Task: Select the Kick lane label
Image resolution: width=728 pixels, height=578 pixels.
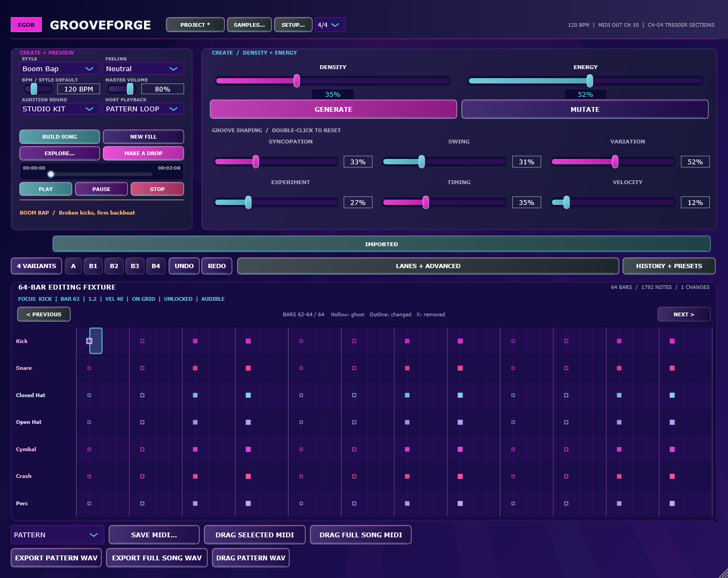Action: click(x=22, y=341)
